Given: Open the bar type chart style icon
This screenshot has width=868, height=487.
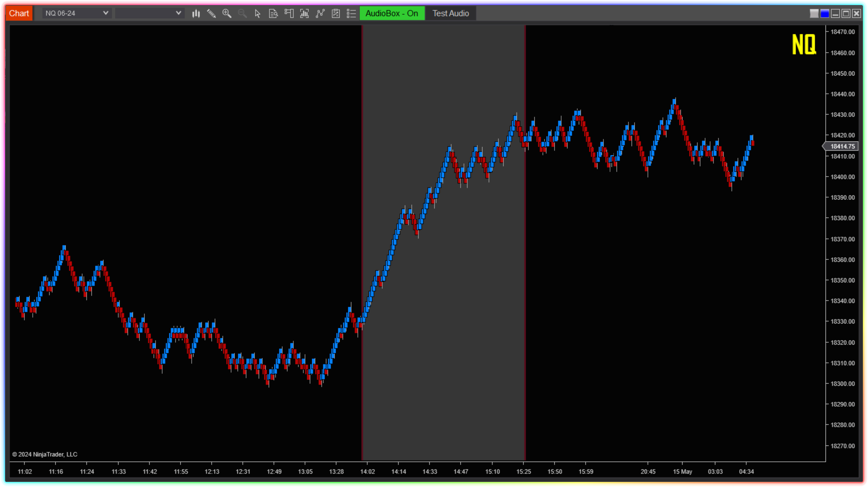Looking at the screenshot, I should (196, 13).
